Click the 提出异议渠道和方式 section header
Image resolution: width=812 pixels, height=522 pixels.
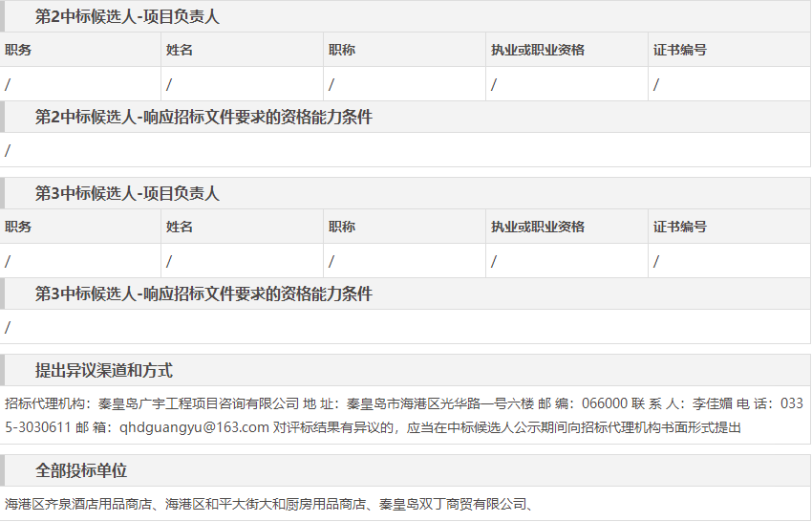coord(104,370)
